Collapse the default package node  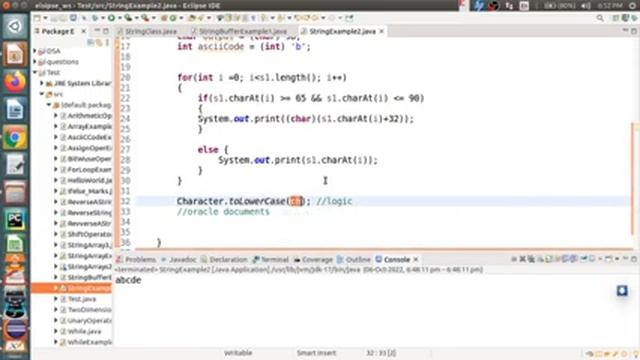[x=49, y=105]
